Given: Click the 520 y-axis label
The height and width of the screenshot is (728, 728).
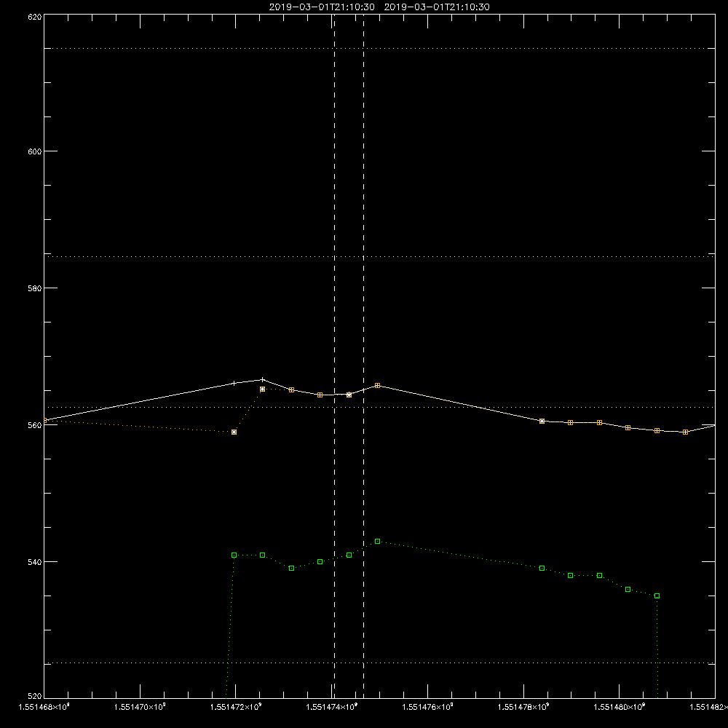Looking at the screenshot, I should coord(35,696).
